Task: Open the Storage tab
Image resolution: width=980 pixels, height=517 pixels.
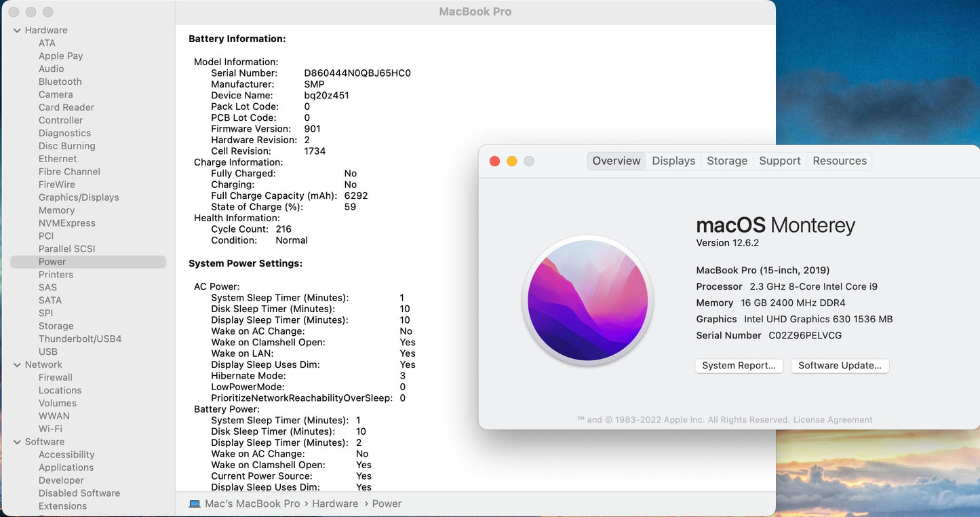Action: pos(727,161)
